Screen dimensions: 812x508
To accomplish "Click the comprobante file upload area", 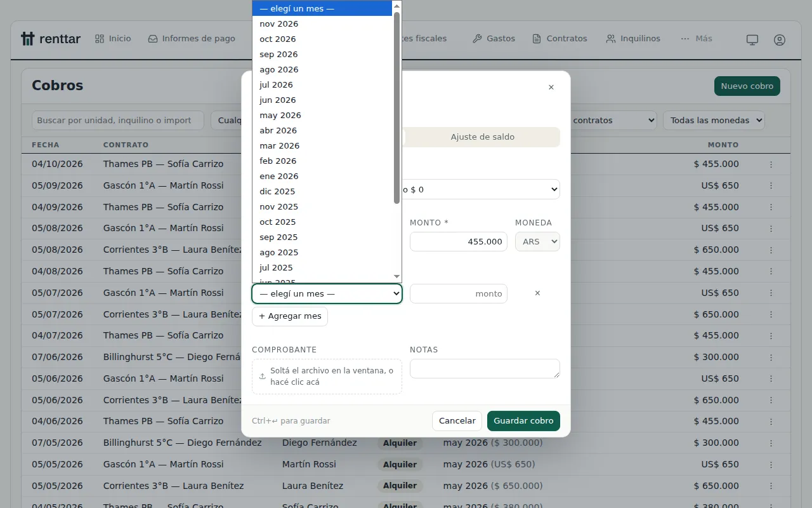I will point(327,377).
